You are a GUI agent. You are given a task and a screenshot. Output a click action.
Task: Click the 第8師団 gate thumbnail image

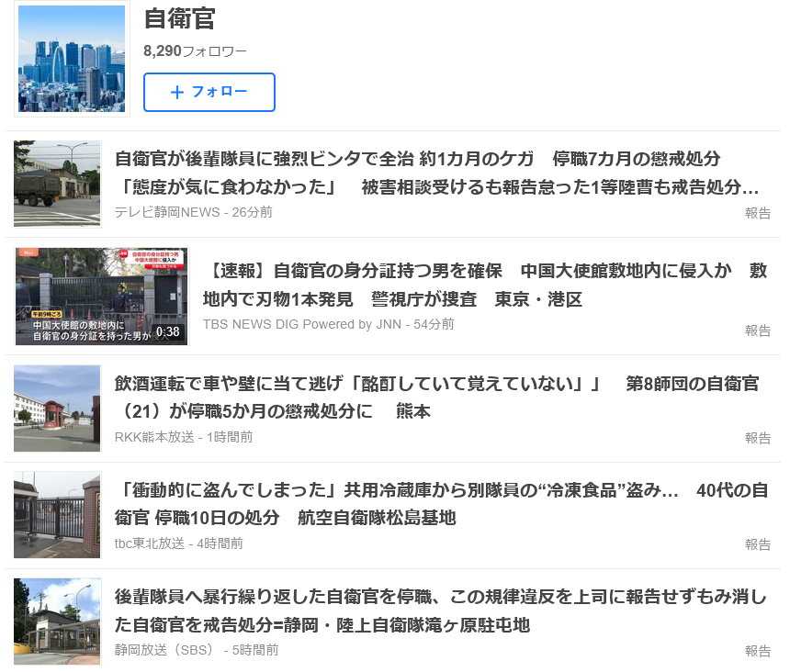[x=57, y=408]
